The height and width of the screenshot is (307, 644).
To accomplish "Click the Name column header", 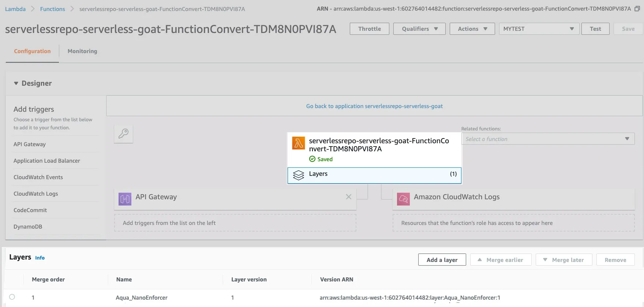I will pos(124,280).
